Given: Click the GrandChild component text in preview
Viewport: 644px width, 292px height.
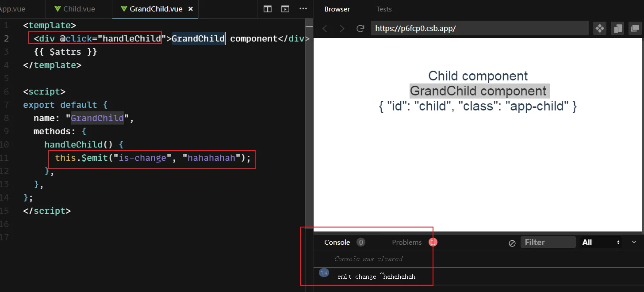Looking at the screenshot, I should pyautogui.click(x=478, y=91).
